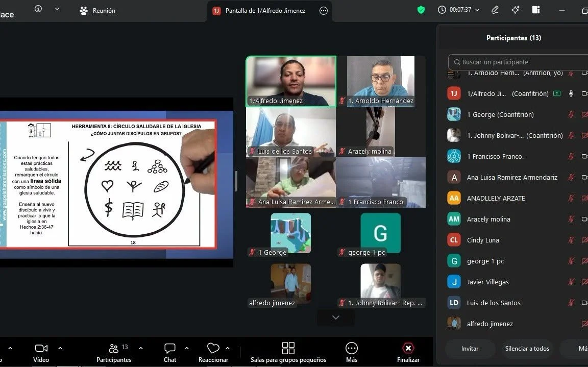Open the Participantes panel button
The image size is (588, 367).
point(114,352)
